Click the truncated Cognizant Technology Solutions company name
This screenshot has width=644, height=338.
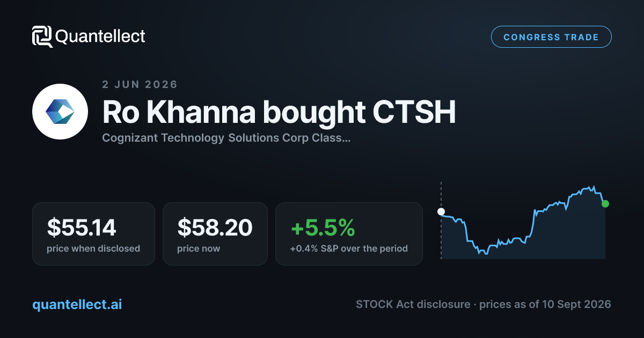[226, 138]
